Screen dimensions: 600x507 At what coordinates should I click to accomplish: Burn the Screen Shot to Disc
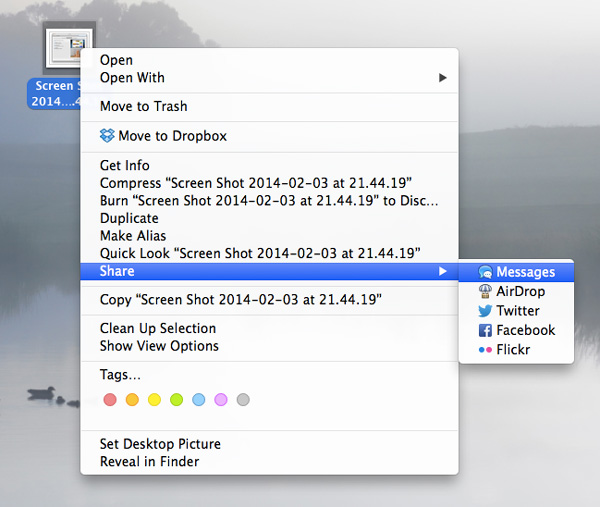coord(269,201)
